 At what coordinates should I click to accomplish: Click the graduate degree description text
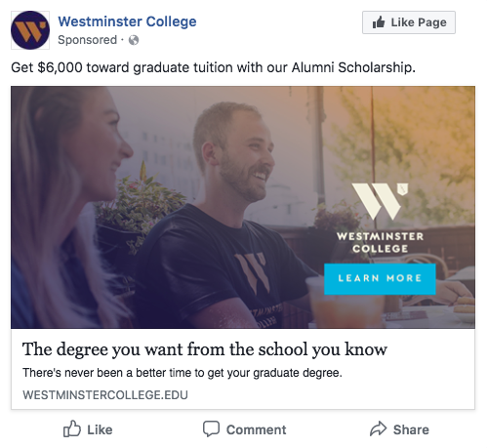pyautogui.click(x=183, y=373)
